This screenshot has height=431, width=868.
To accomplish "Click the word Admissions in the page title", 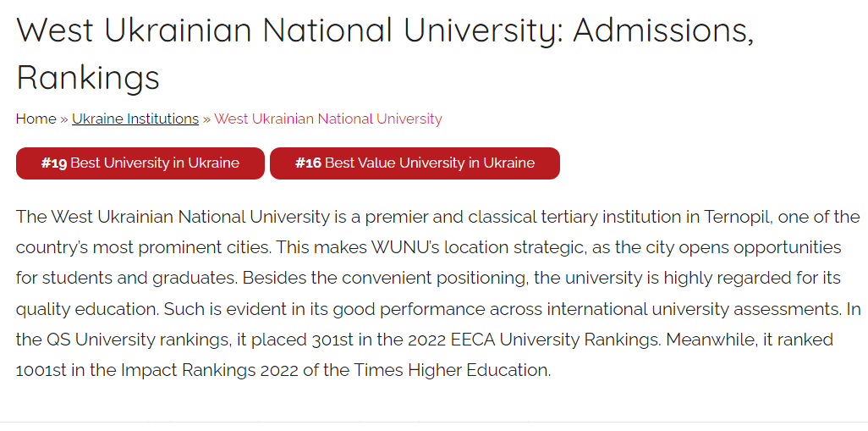I will tap(663, 30).
